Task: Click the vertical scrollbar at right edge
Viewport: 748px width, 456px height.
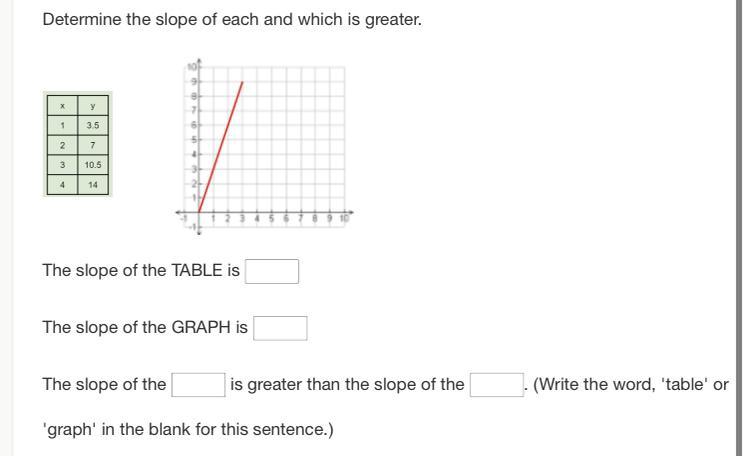Action: [x=739, y=228]
